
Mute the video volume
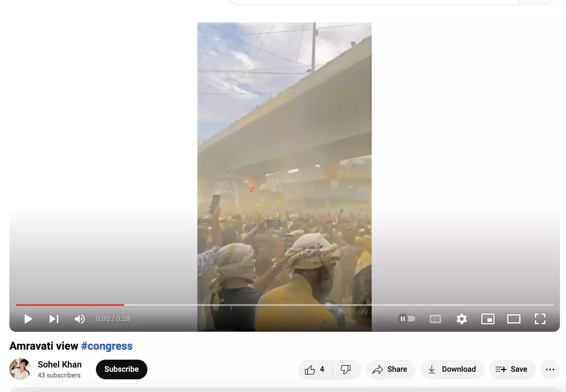tap(80, 319)
